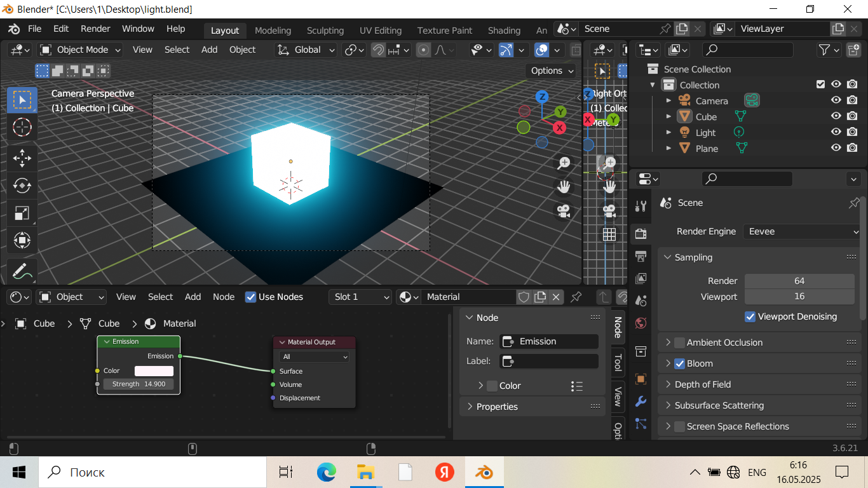Click the Render samples field
This screenshot has height=488, width=868.
point(799,281)
